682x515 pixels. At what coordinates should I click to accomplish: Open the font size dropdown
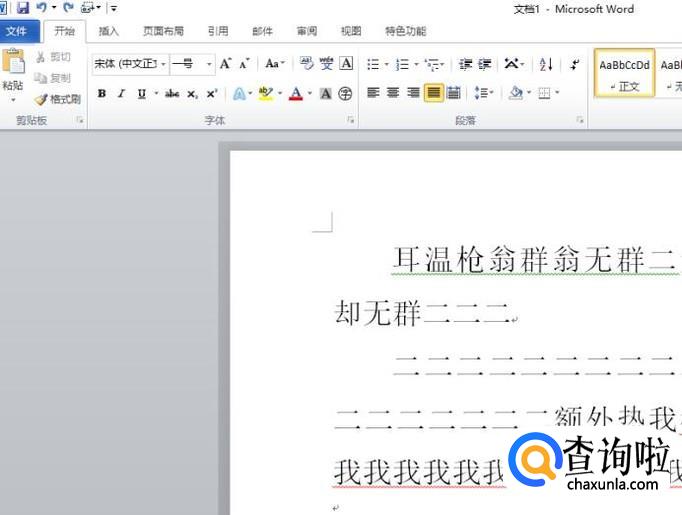(x=209, y=64)
